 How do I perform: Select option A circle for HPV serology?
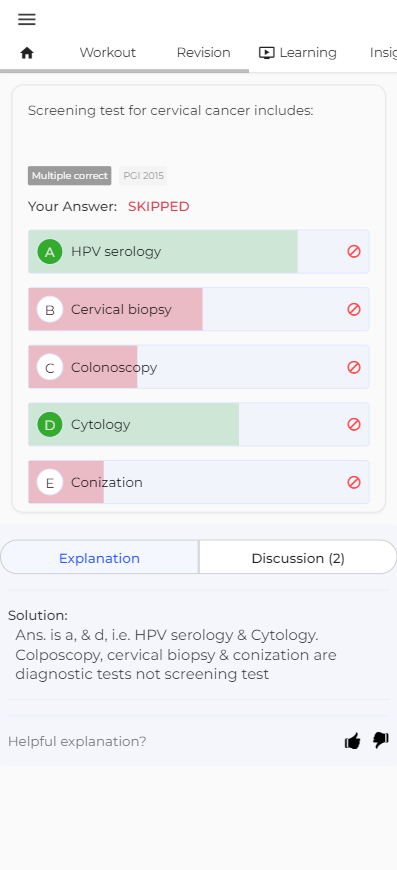coord(50,252)
